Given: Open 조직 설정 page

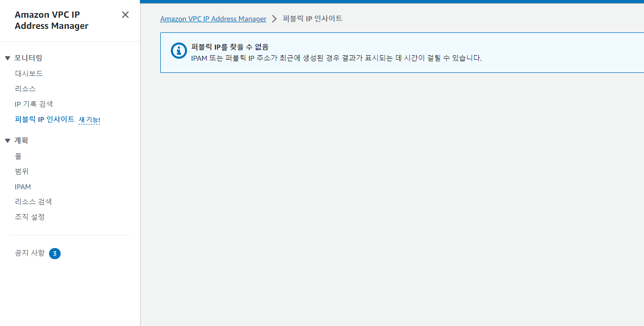Looking at the screenshot, I should 30,217.
